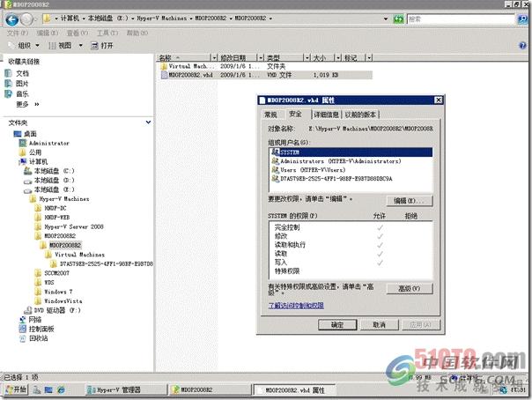Open the 视图 dropdown arrow
532x400 pixels.
81,46
